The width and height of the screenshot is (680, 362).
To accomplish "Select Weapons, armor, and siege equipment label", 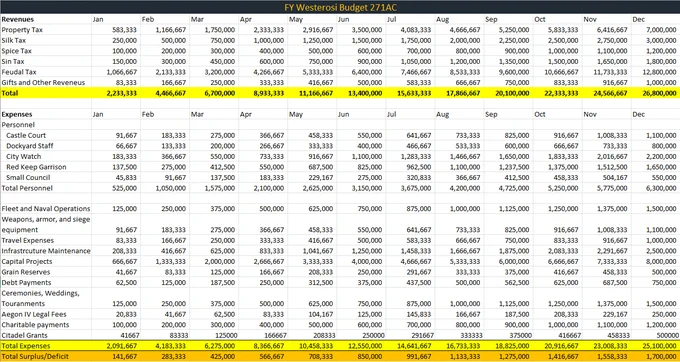I will pos(46,225).
